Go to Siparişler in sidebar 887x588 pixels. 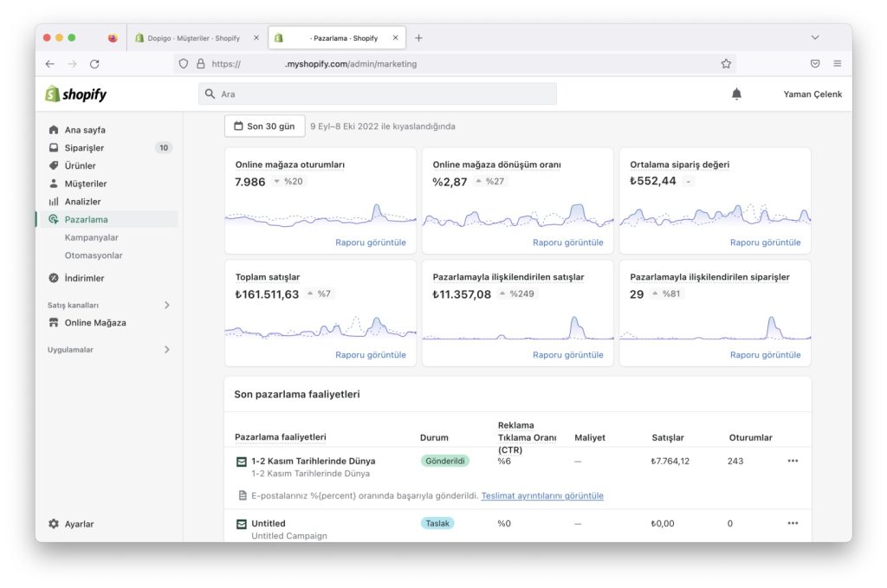(x=84, y=147)
